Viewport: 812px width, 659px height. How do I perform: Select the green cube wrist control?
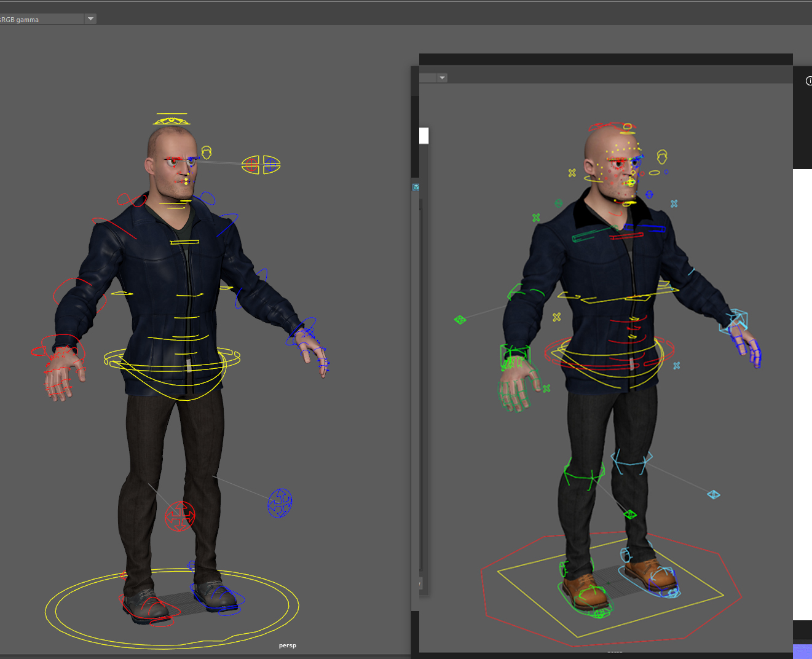tap(514, 355)
